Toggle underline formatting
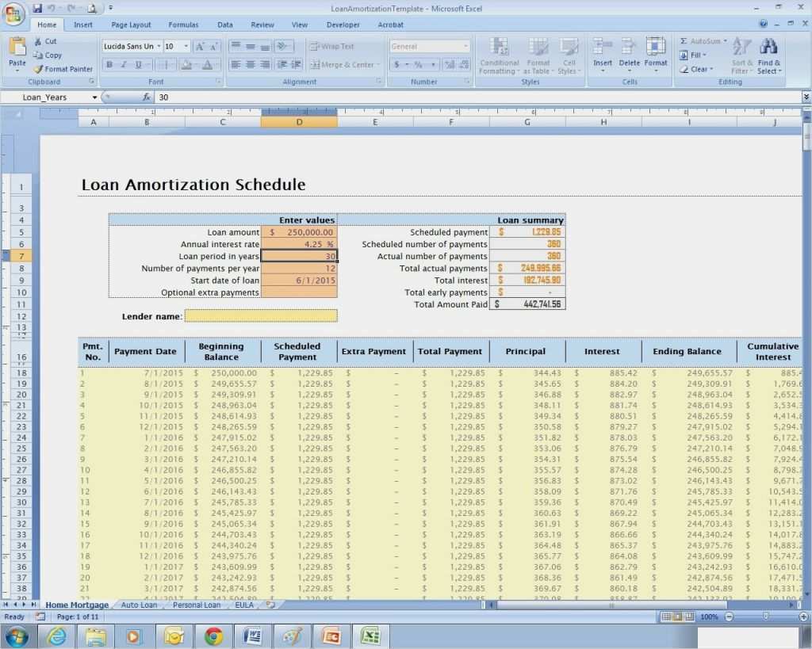Screen dimensions: 812x649 click(x=138, y=64)
